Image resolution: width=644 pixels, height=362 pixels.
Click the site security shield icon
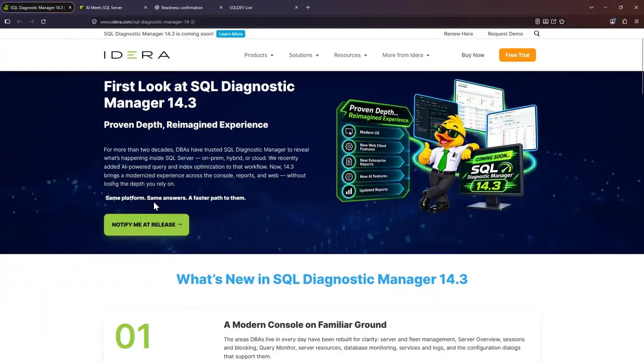pyautogui.click(x=94, y=22)
